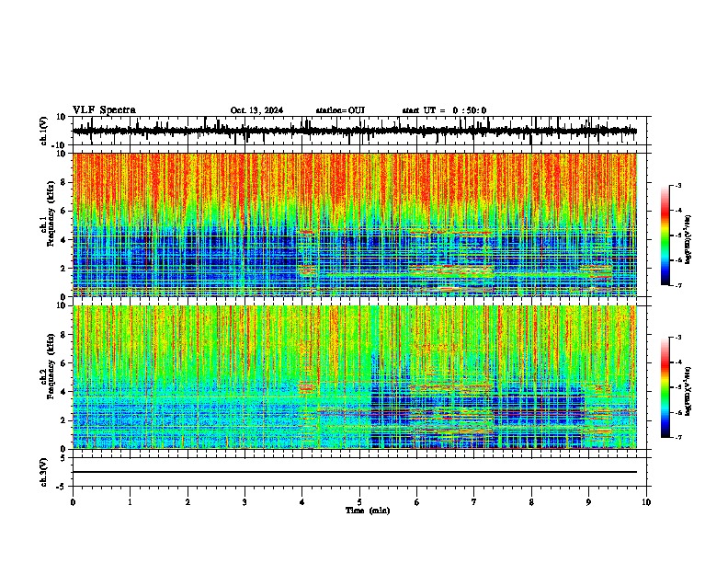The image size is (728, 563).
Task: Click the date 'Oct. 13, 2024'
Action: coord(256,110)
